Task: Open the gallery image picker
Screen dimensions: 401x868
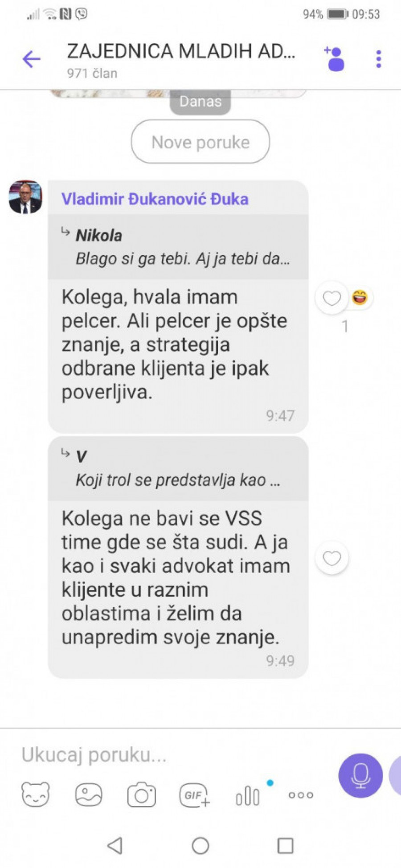Action: coord(89,794)
